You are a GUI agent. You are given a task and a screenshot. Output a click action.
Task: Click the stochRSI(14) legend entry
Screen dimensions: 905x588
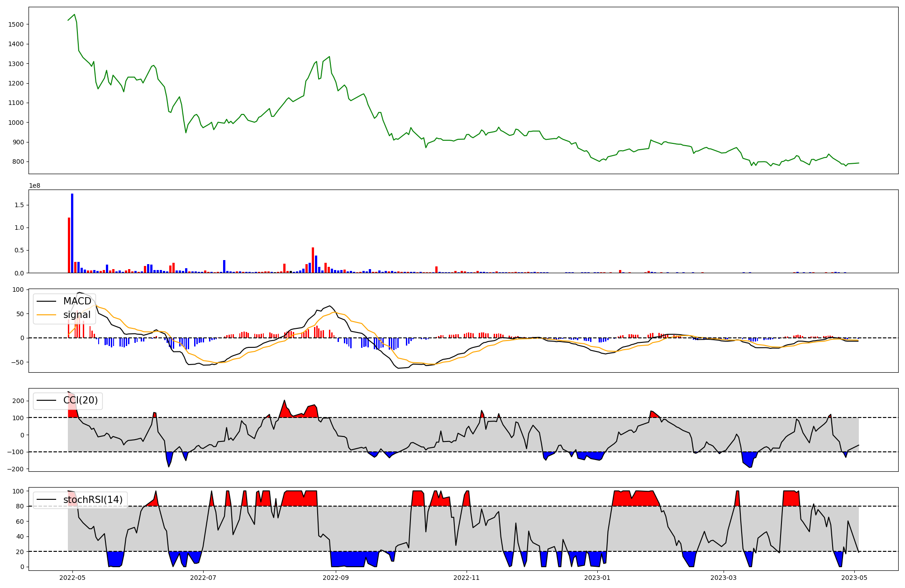pyautogui.click(x=93, y=500)
